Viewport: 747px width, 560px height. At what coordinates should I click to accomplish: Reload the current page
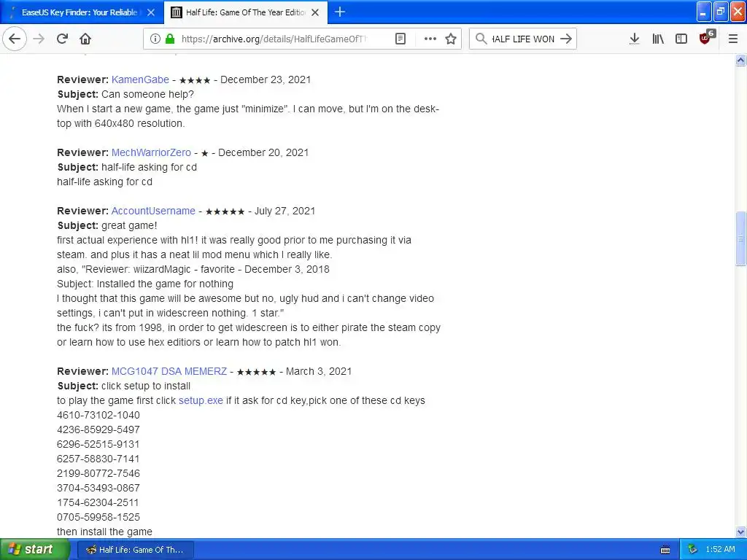pyautogui.click(x=62, y=39)
